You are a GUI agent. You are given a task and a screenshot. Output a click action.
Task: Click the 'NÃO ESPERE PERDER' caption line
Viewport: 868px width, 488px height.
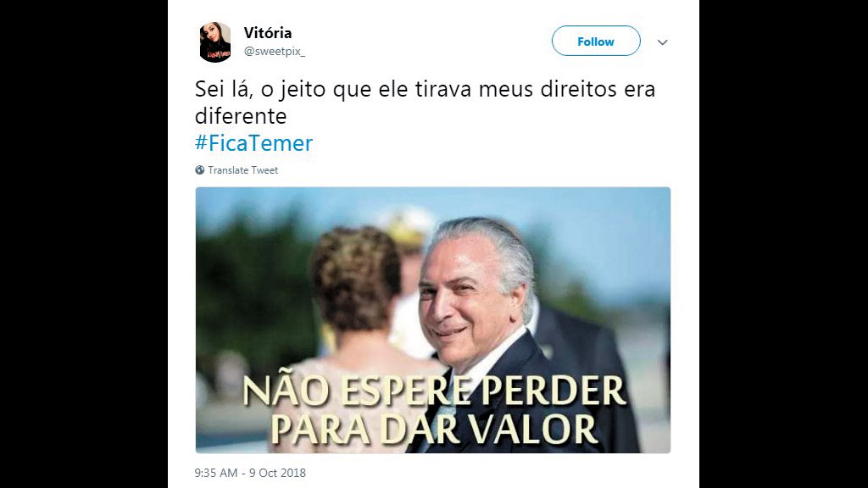pyautogui.click(x=434, y=391)
